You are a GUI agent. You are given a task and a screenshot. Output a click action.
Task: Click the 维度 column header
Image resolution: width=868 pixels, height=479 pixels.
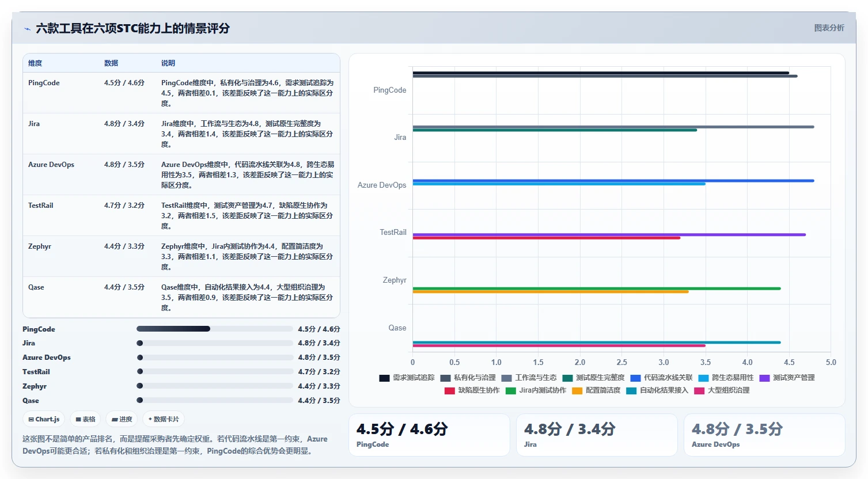pos(35,63)
